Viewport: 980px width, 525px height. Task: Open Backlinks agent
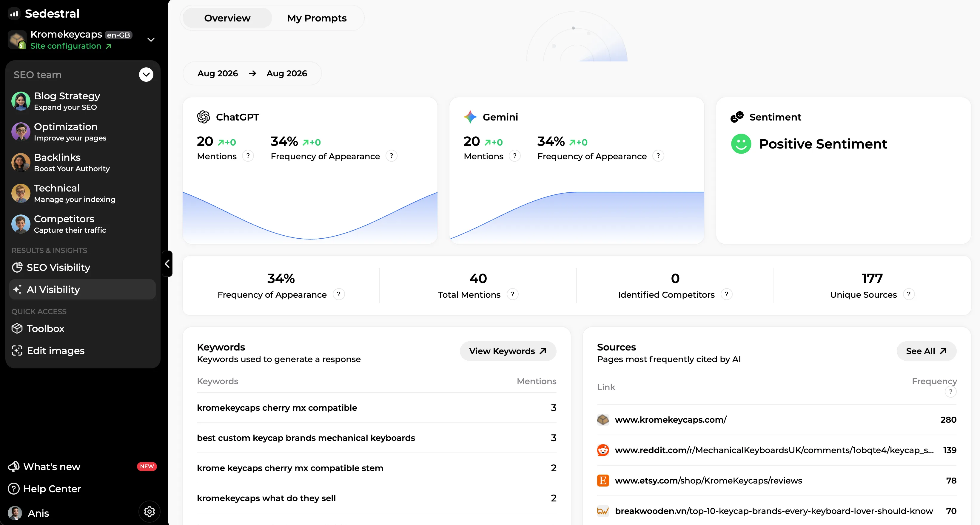(x=83, y=162)
